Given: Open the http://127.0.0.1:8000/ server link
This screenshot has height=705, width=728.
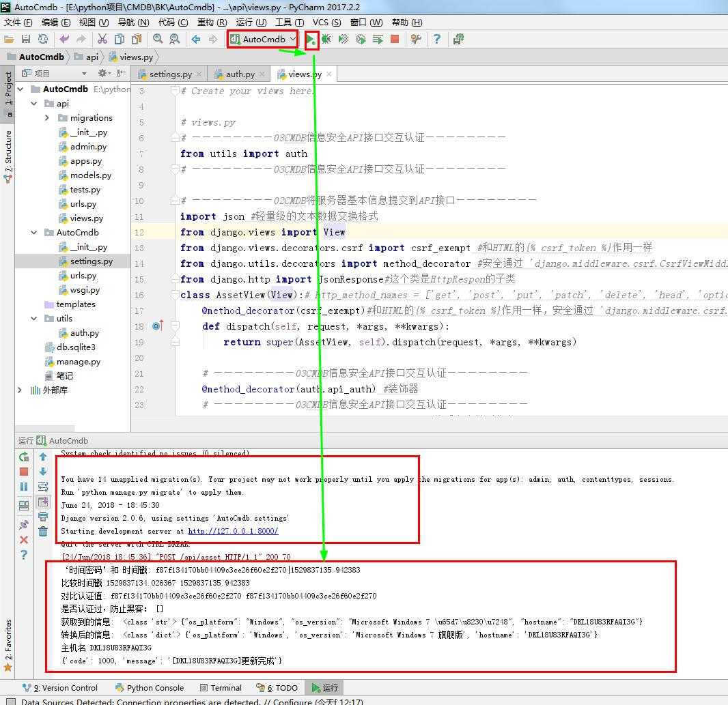Looking at the screenshot, I should coord(233,531).
